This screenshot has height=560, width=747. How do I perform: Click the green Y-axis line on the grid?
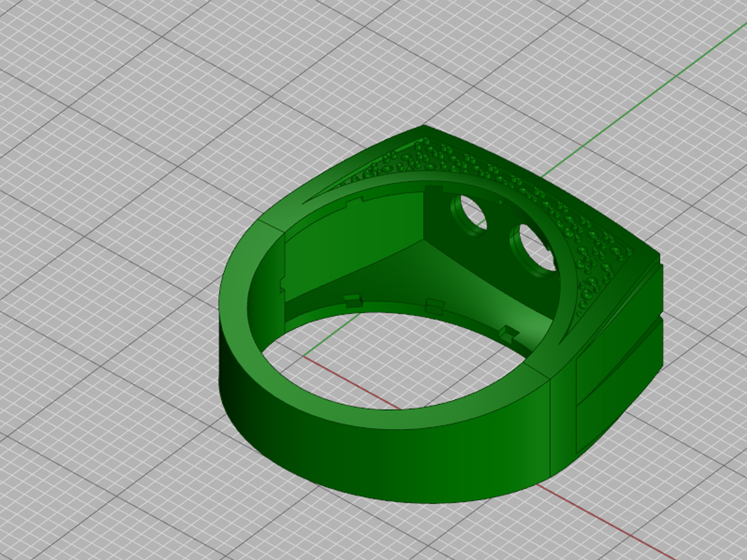[x=644, y=101]
